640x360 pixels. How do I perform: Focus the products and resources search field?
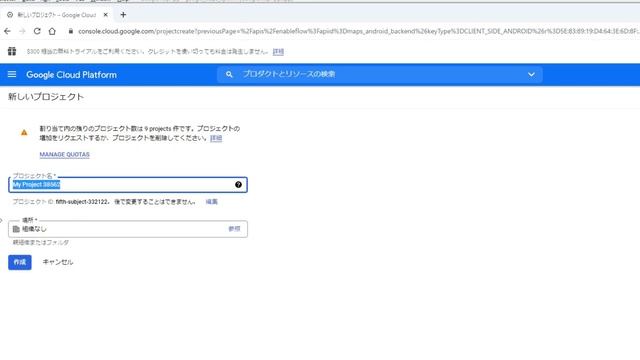point(380,74)
